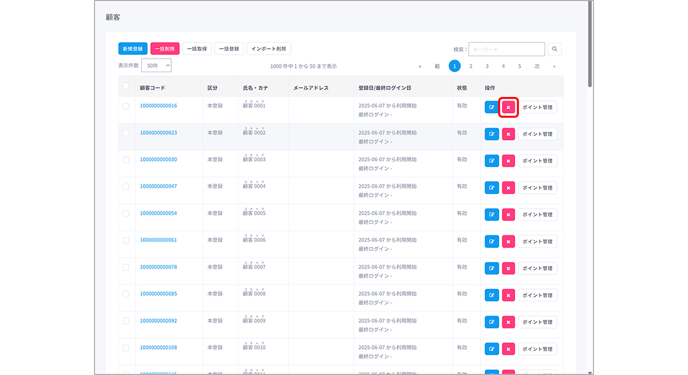The height and width of the screenshot is (375, 688).
Task: Select the checkbox in row 1000000000085
Action: point(126,294)
